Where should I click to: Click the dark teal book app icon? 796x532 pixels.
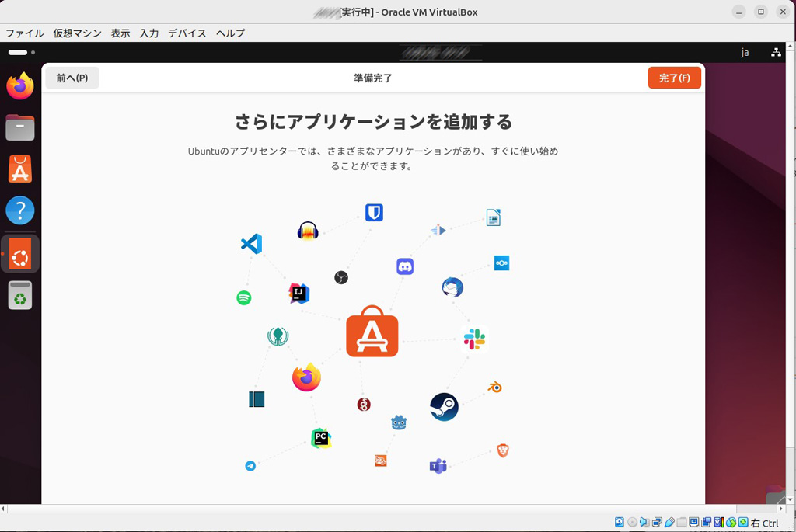[257, 399]
